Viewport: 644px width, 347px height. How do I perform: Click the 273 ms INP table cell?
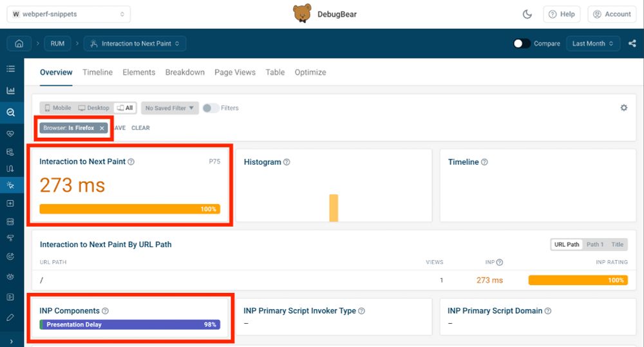(489, 280)
